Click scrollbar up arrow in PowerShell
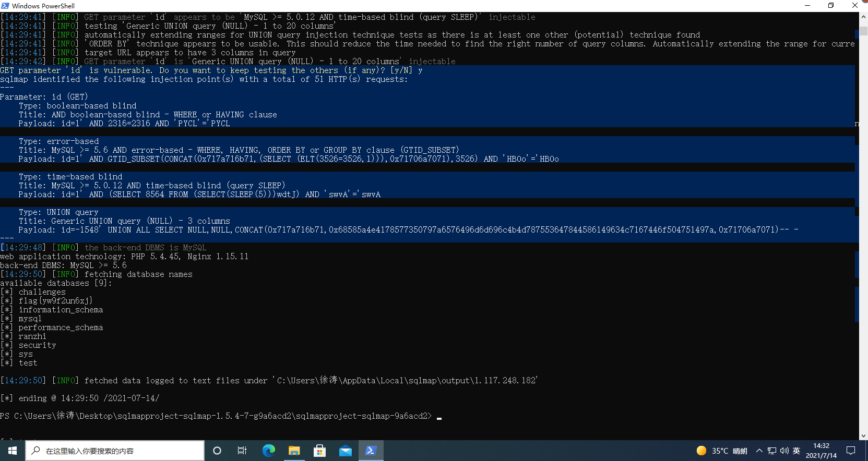This screenshot has height=461, width=868. click(863, 17)
